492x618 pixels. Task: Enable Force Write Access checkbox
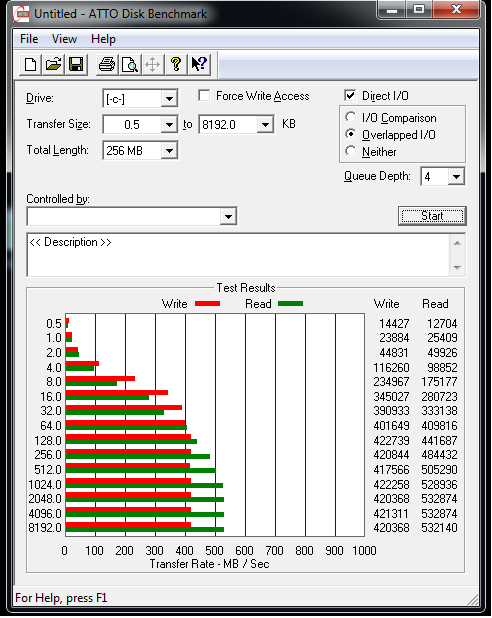(204, 96)
